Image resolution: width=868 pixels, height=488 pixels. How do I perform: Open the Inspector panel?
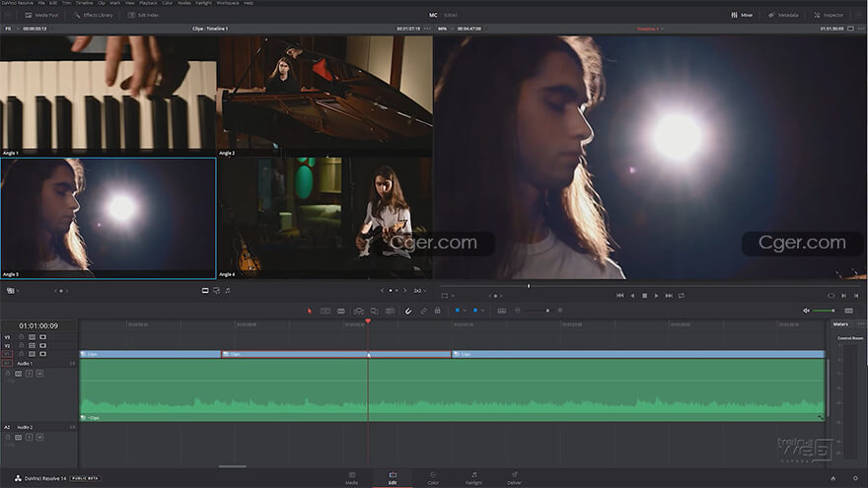[829, 15]
